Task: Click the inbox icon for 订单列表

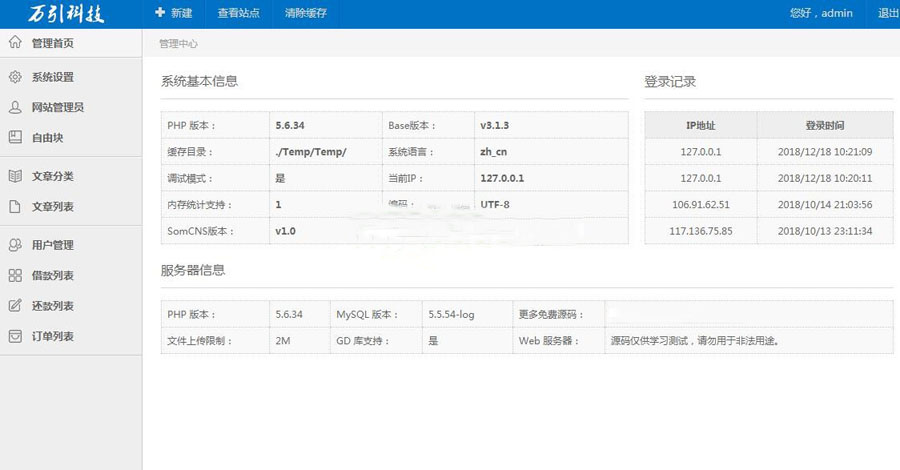Action: [x=15, y=337]
